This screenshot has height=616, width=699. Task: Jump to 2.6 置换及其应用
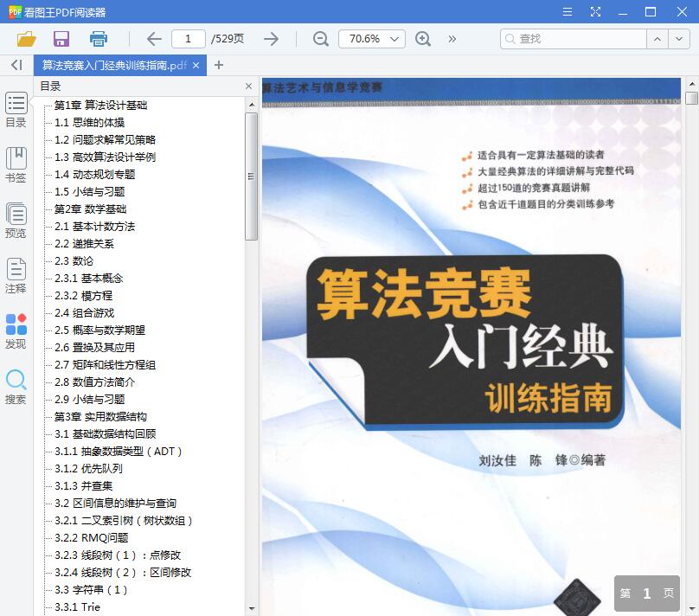(x=94, y=348)
